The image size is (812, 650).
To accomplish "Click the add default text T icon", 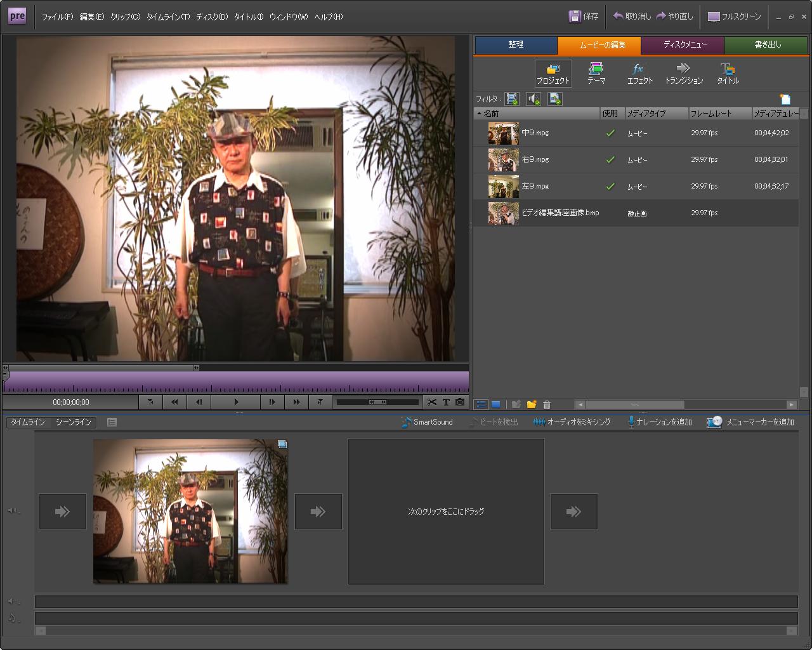I will point(446,402).
